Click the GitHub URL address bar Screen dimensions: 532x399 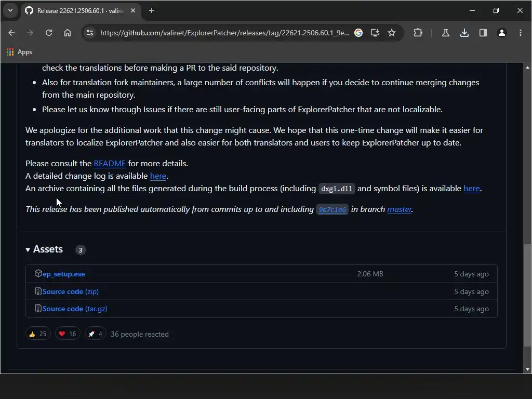pyautogui.click(x=224, y=33)
